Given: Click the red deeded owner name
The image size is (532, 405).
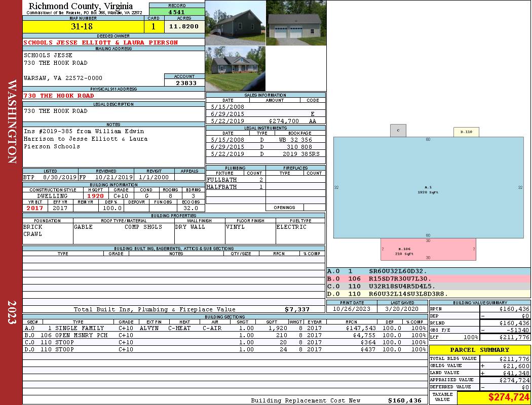Looking at the screenshot, I should coord(101,43).
